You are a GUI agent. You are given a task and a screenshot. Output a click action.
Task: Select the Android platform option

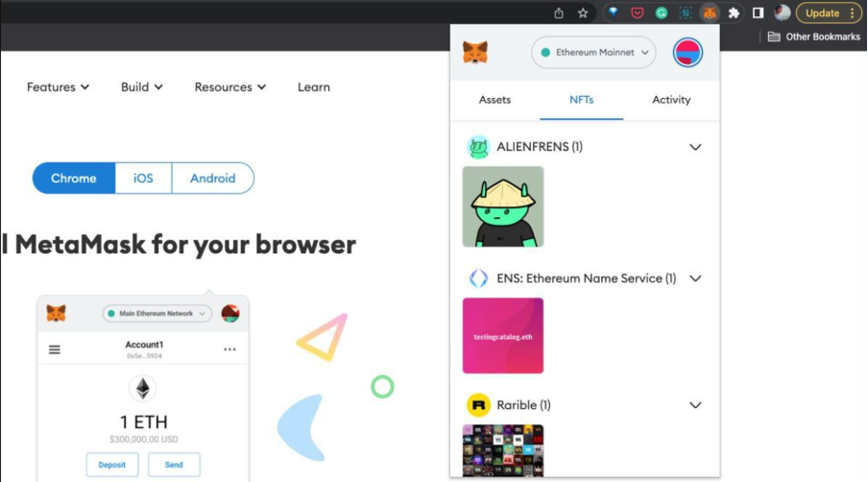pos(212,179)
